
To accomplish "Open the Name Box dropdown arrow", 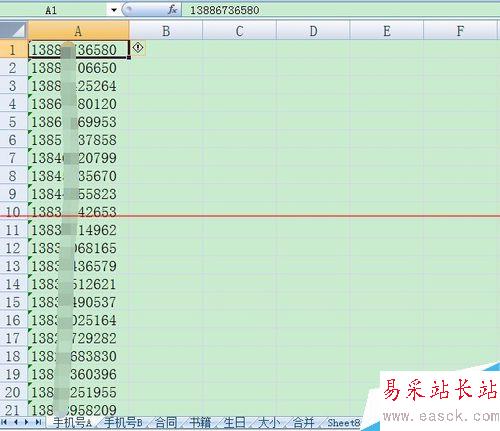I will (x=114, y=10).
